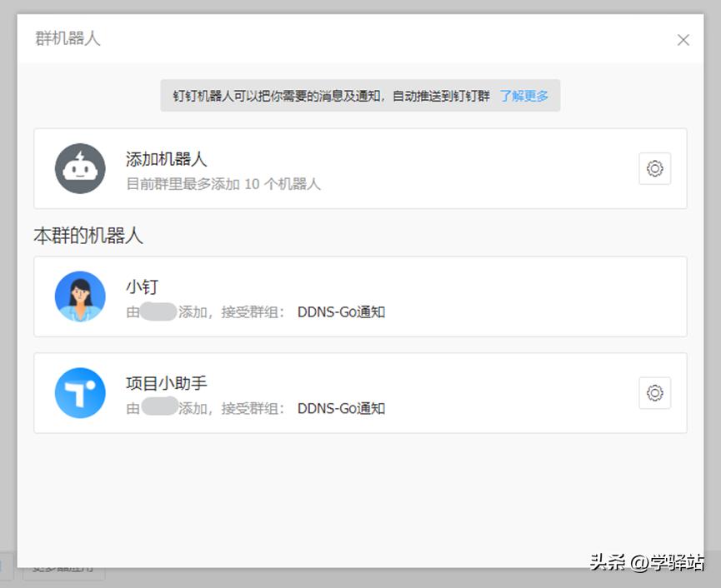Click the robot icon beside 添加机器人

(79, 168)
